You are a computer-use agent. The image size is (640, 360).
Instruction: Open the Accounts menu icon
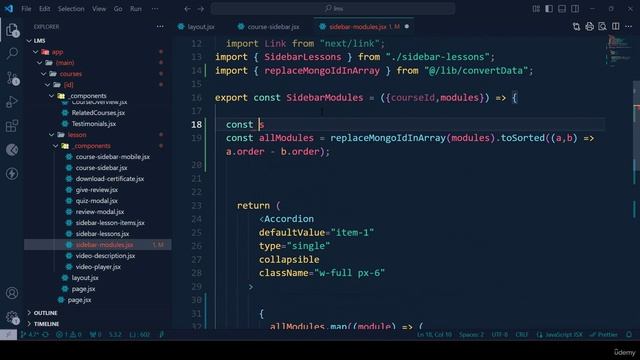(x=12, y=293)
